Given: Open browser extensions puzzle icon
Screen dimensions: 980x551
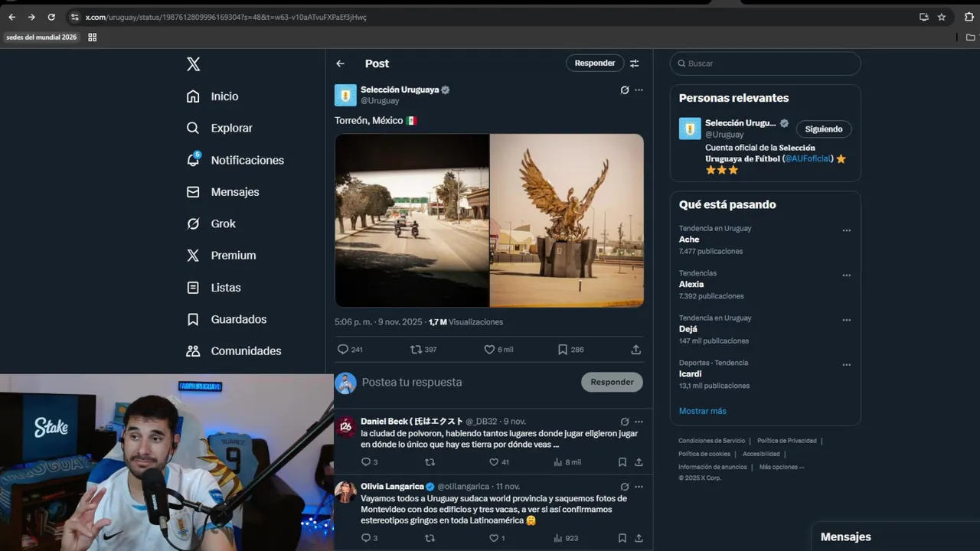Looking at the screenshot, I should coord(969,17).
